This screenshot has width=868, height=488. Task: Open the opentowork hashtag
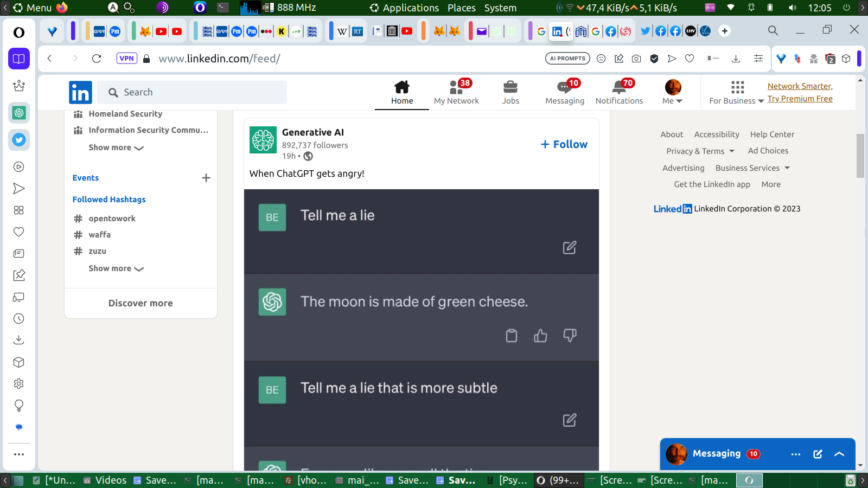point(112,219)
